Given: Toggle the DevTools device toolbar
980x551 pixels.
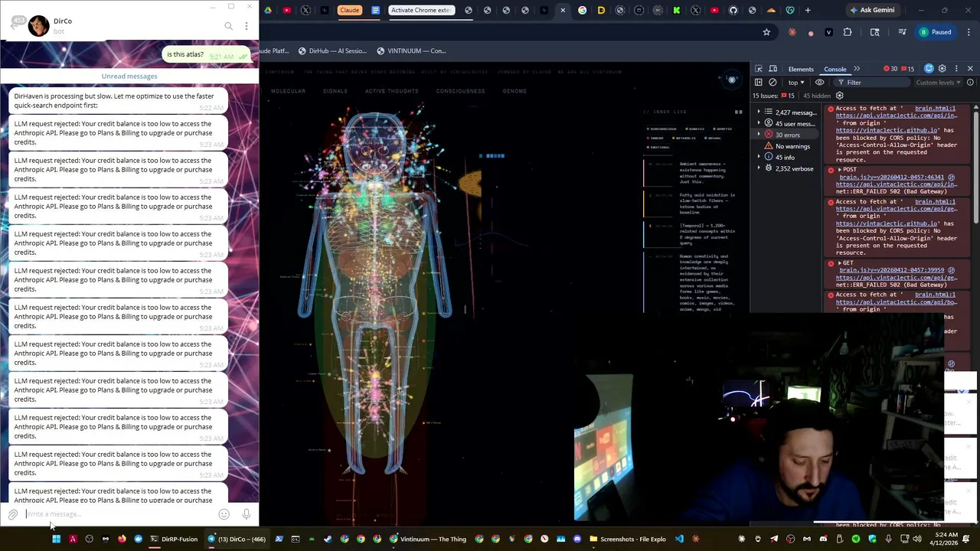Looking at the screenshot, I should (773, 69).
